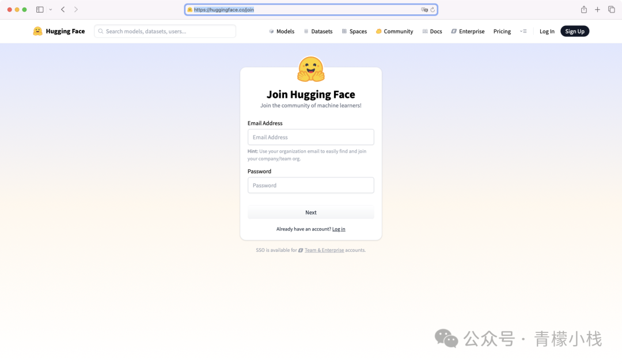Click the 'Email Address' field label
The image size is (622, 364).
click(265, 123)
